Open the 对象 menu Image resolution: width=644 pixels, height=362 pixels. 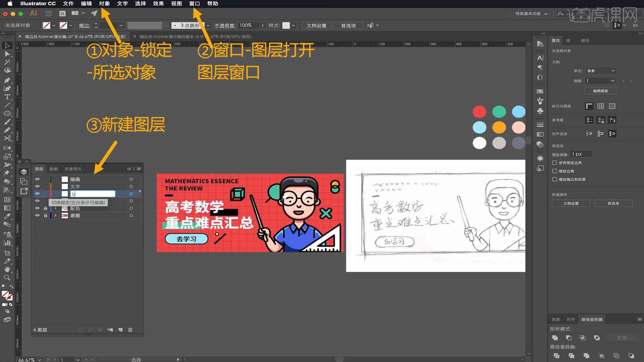click(x=105, y=4)
